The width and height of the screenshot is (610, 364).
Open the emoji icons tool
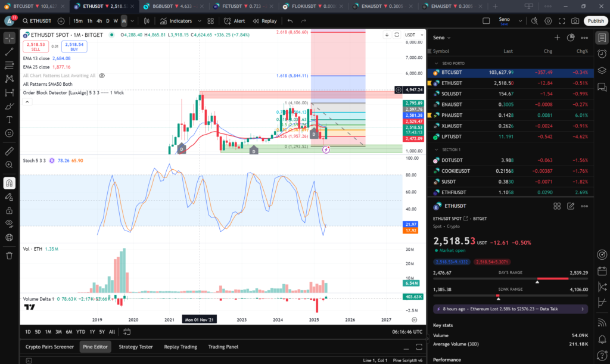pos(10,133)
